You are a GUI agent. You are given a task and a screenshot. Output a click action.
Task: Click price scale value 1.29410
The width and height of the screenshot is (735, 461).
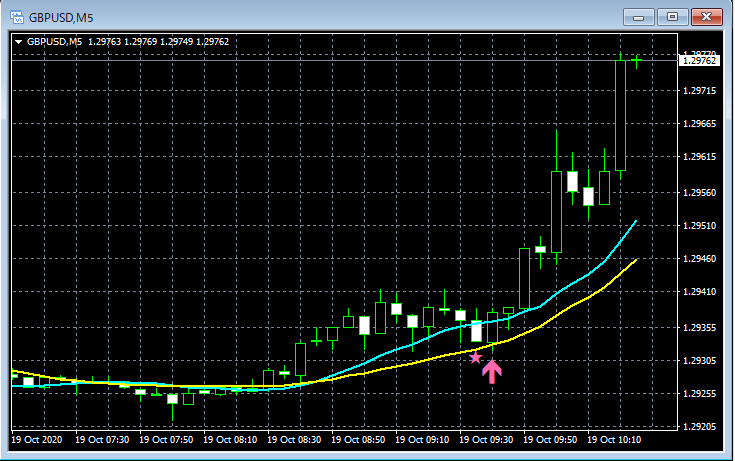[699, 292]
